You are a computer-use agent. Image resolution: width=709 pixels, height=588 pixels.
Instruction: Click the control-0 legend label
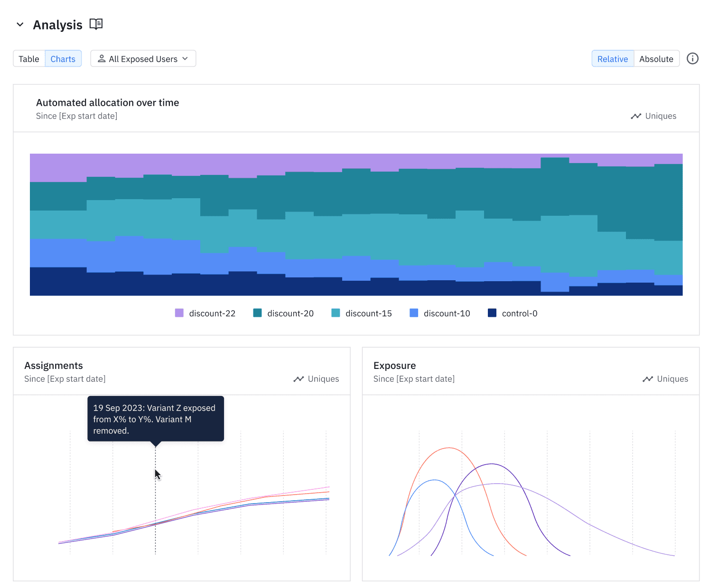tap(519, 313)
